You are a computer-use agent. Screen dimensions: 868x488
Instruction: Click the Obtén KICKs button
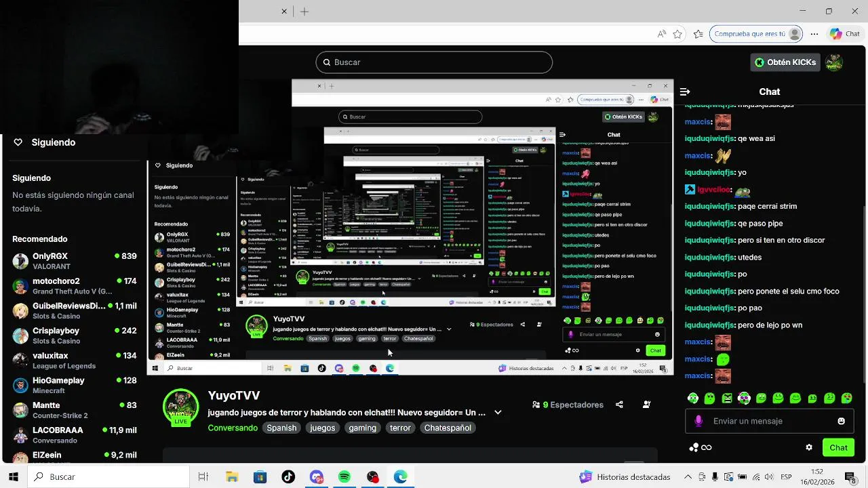pyautogui.click(x=785, y=62)
